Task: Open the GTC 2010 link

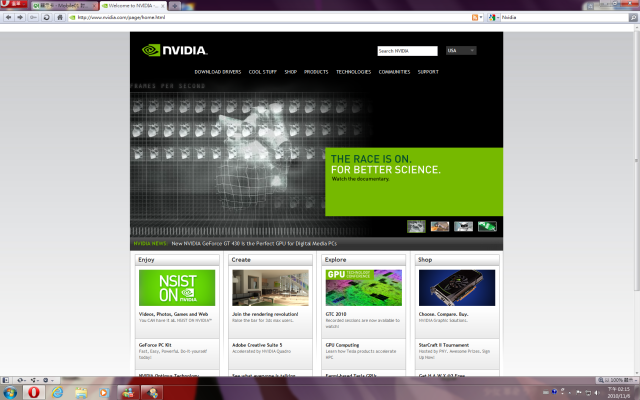Action: [336, 314]
